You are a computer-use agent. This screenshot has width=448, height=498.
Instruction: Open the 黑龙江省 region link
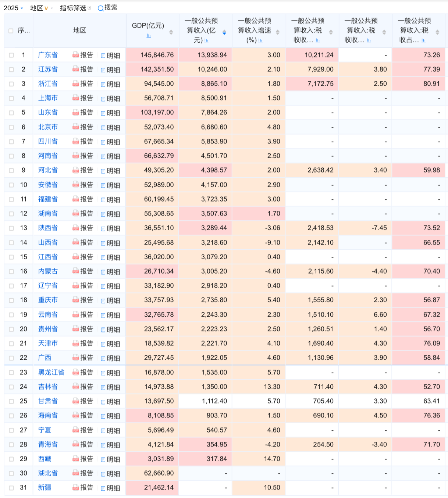(x=51, y=373)
